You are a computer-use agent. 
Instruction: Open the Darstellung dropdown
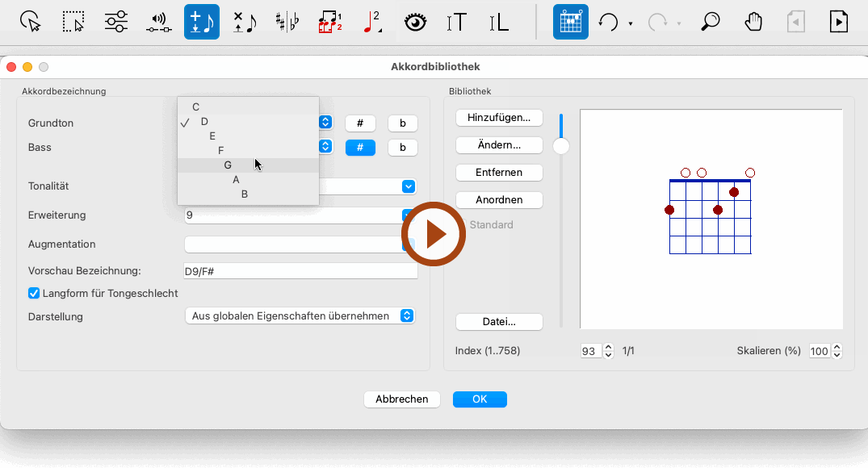(x=300, y=316)
